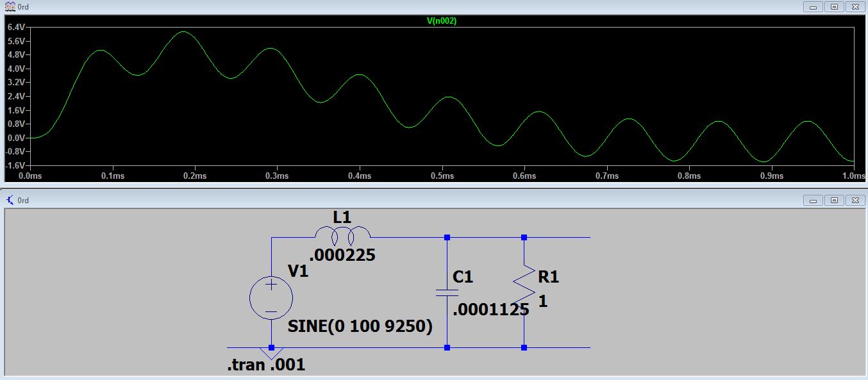Select the capacitor C1 symbol

pos(447,292)
